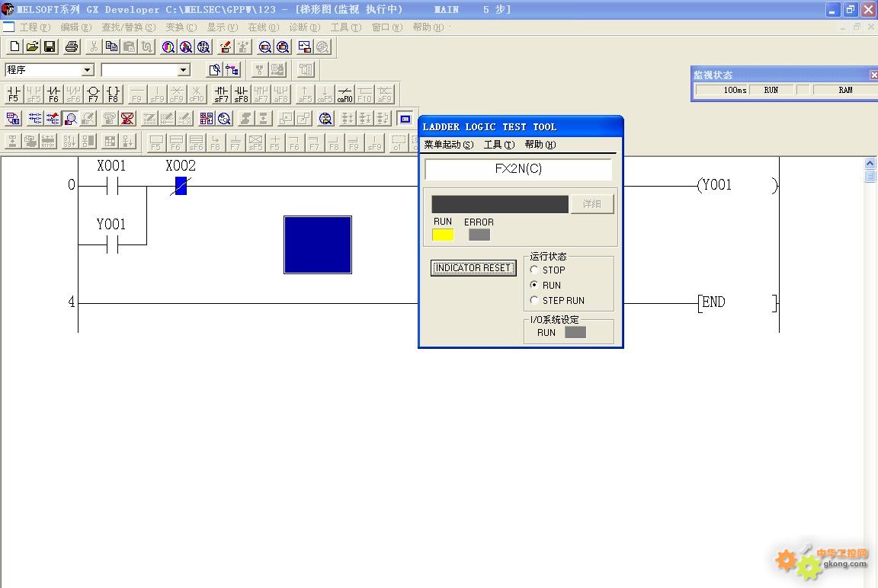Open the 工程(F) menu
The width and height of the screenshot is (878, 588).
point(35,27)
